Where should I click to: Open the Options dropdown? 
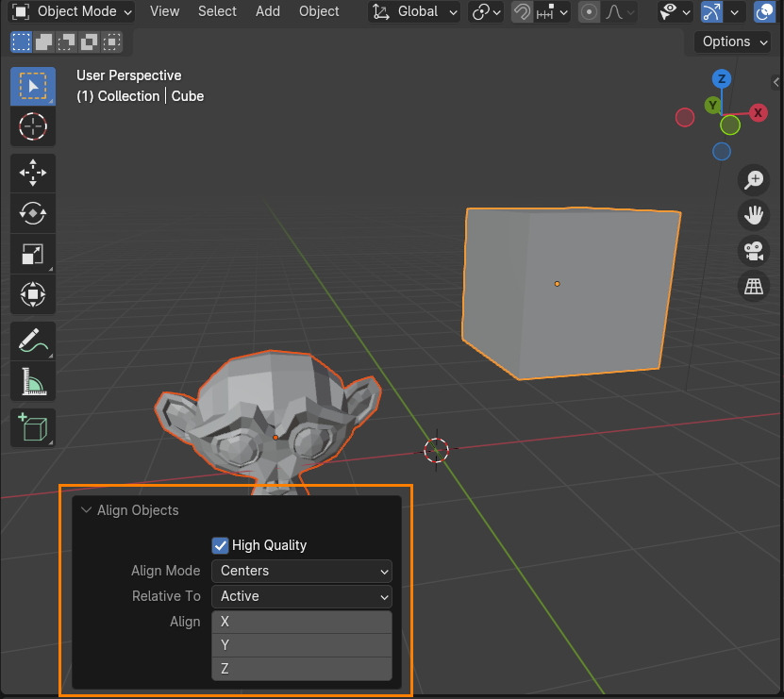[x=732, y=42]
